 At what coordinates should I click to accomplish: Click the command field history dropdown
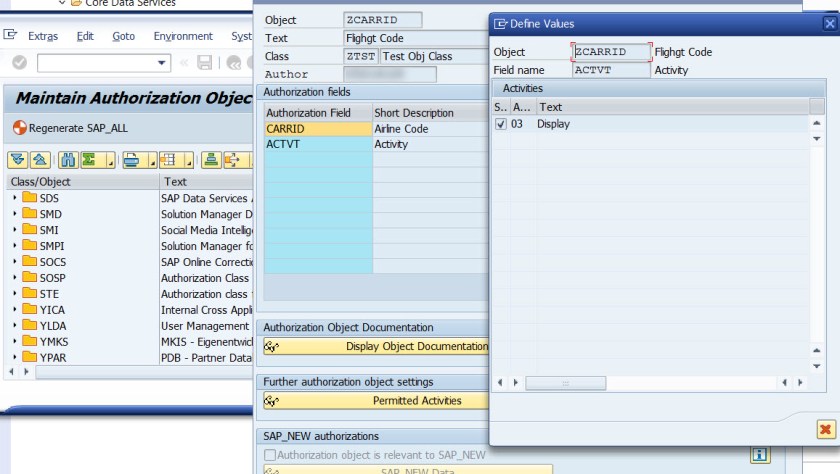click(x=161, y=63)
